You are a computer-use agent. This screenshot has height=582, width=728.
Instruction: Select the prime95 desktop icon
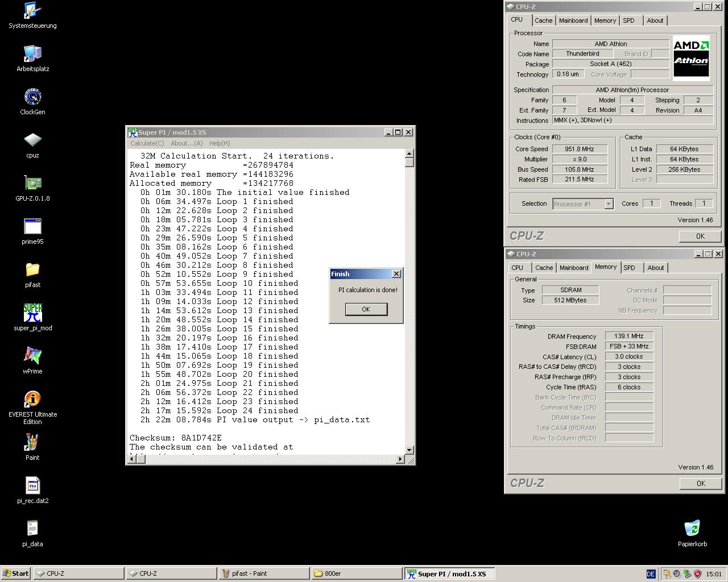coord(32,231)
